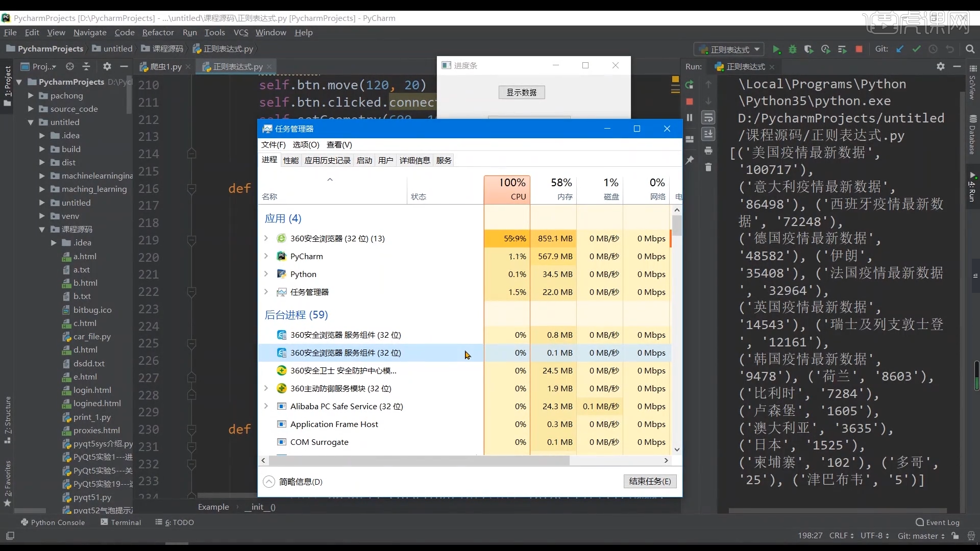Click Task Manager horizontal scrollbar thumb
The width and height of the screenshot is (980, 551).
coord(419,460)
